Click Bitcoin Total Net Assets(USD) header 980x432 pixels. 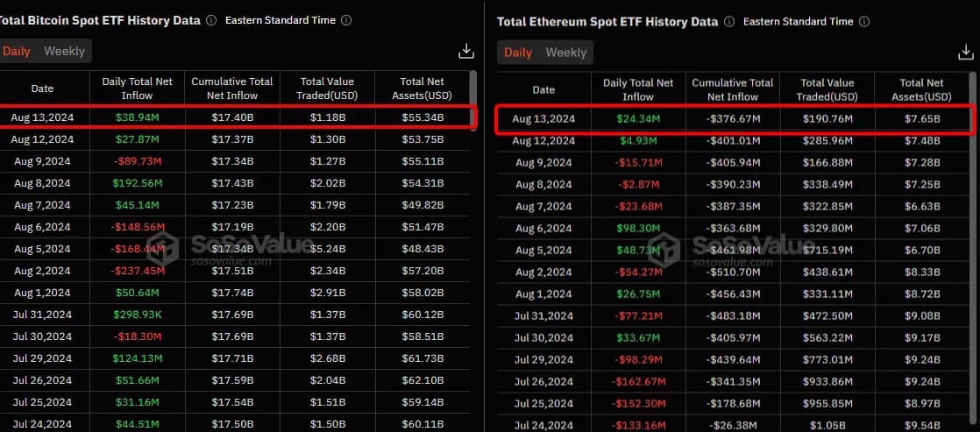click(422, 89)
